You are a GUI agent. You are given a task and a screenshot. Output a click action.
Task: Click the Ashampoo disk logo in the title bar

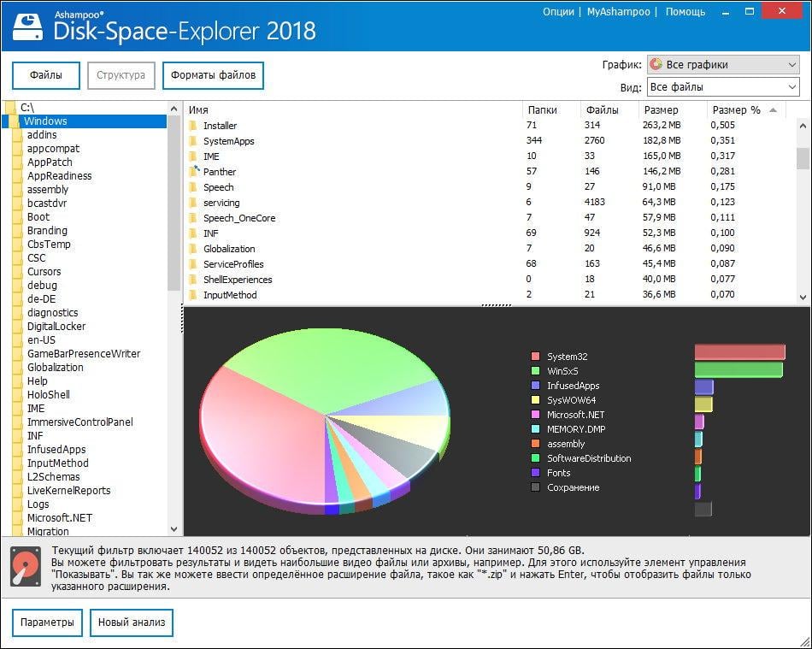pyautogui.click(x=28, y=27)
